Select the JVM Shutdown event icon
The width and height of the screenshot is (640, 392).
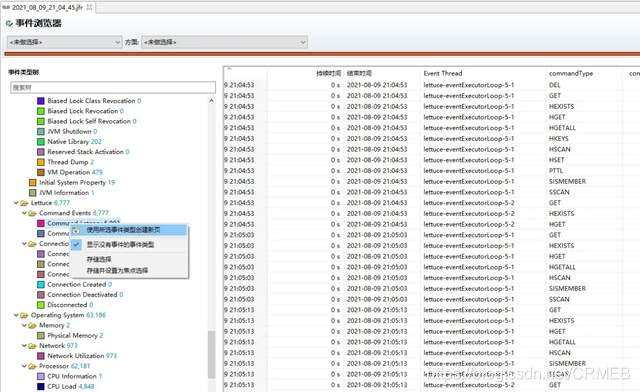tap(41, 131)
